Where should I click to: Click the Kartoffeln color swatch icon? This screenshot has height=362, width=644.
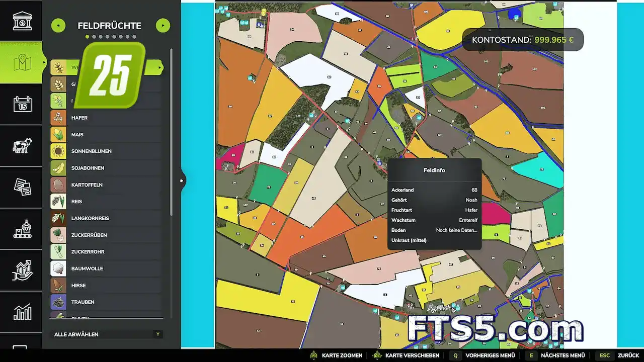(58, 185)
